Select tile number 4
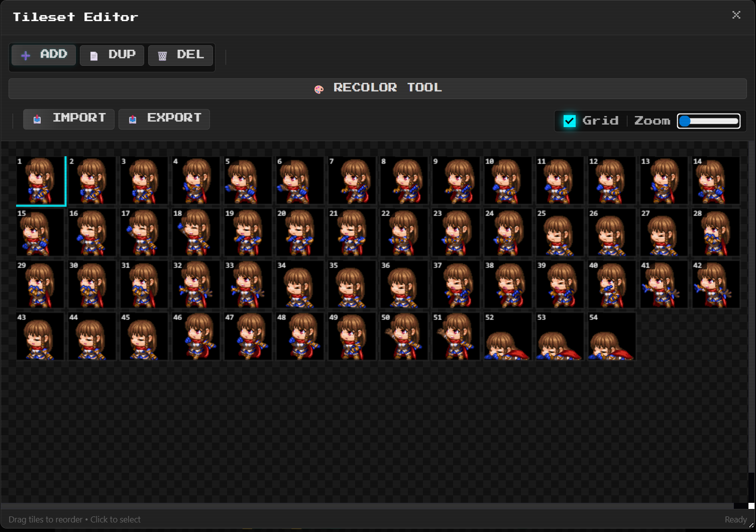Viewport: 756px width, 532px height. tap(196, 181)
